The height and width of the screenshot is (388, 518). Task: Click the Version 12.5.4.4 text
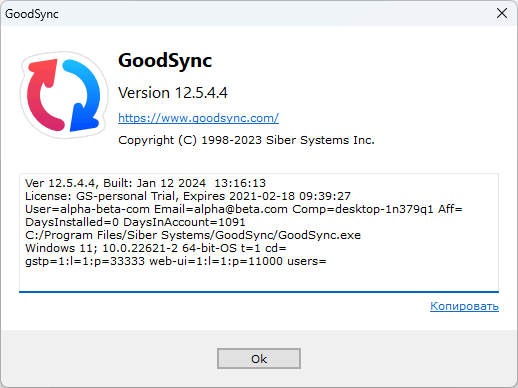click(173, 93)
